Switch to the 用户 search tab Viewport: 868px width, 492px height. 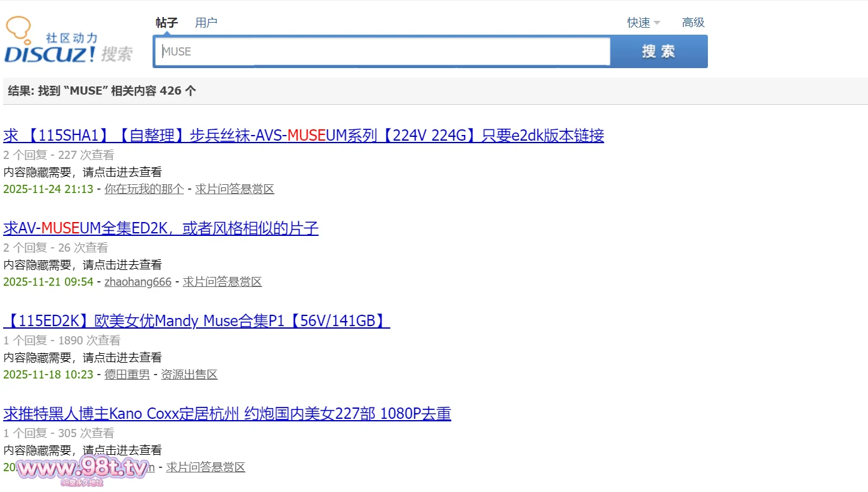[x=206, y=22]
